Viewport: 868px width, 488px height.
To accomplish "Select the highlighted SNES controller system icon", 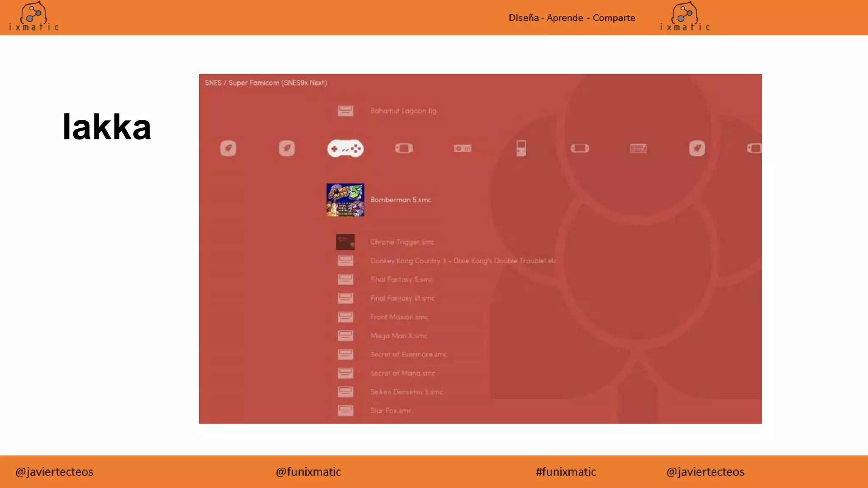I will (345, 149).
